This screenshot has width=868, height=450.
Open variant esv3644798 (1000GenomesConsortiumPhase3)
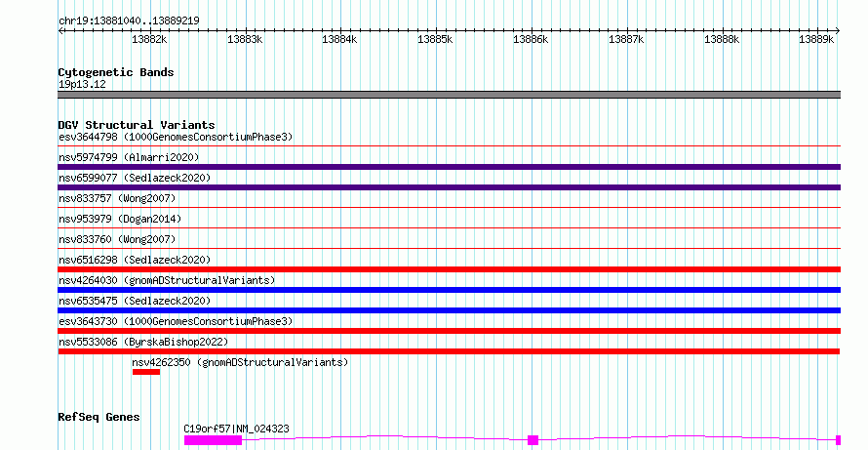[x=176, y=137]
